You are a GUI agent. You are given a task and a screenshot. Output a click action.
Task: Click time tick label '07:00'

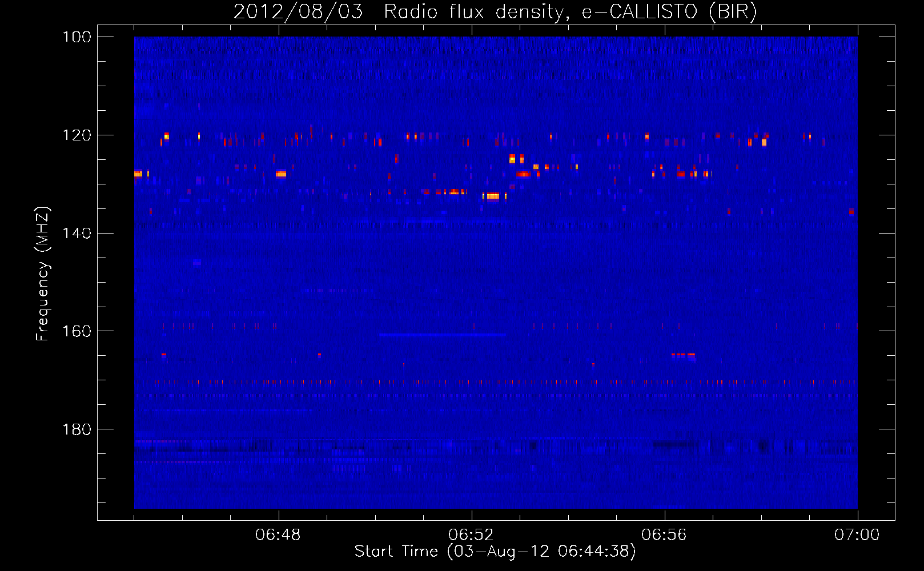coord(857,535)
